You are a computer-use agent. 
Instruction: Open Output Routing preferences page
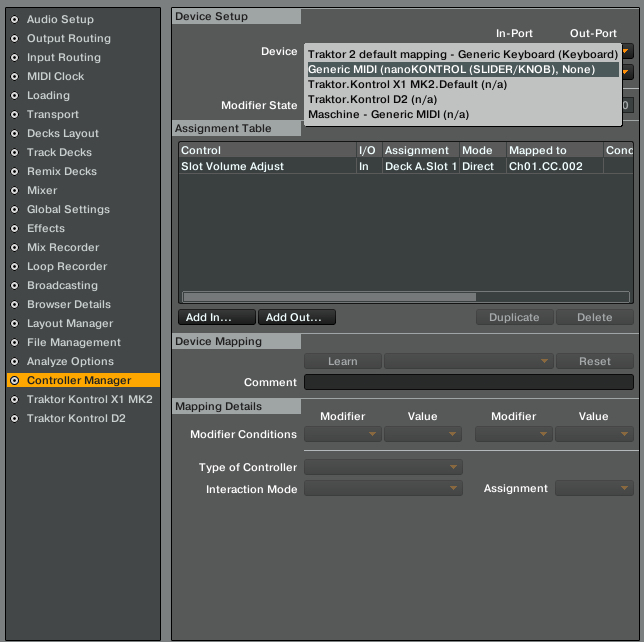point(69,38)
